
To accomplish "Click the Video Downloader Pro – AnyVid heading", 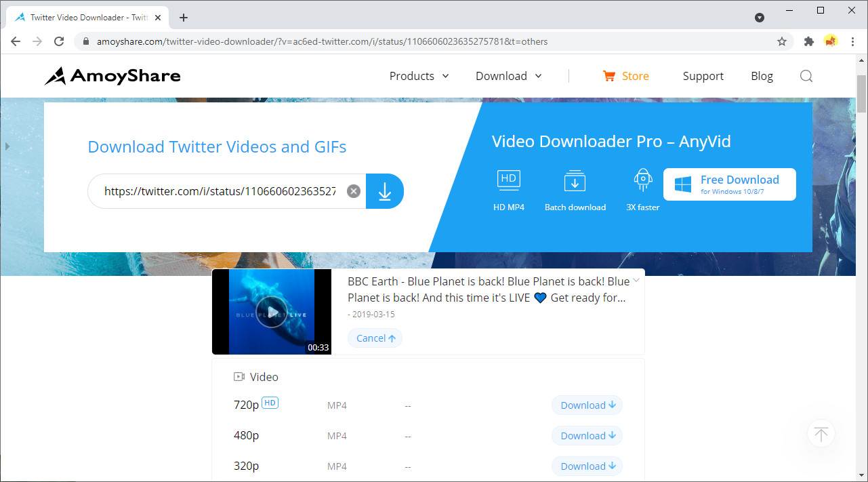I will pyautogui.click(x=611, y=142).
